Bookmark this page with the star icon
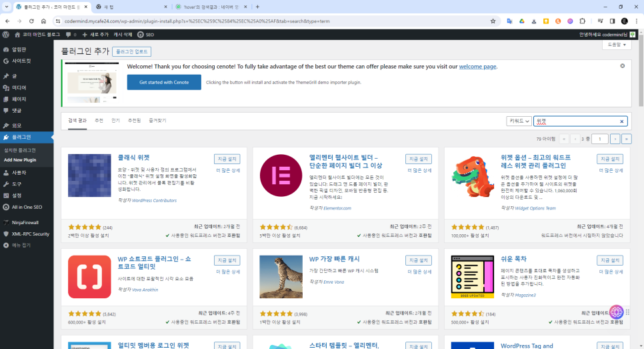Viewport: 644px width, 349px height. click(x=493, y=21)
